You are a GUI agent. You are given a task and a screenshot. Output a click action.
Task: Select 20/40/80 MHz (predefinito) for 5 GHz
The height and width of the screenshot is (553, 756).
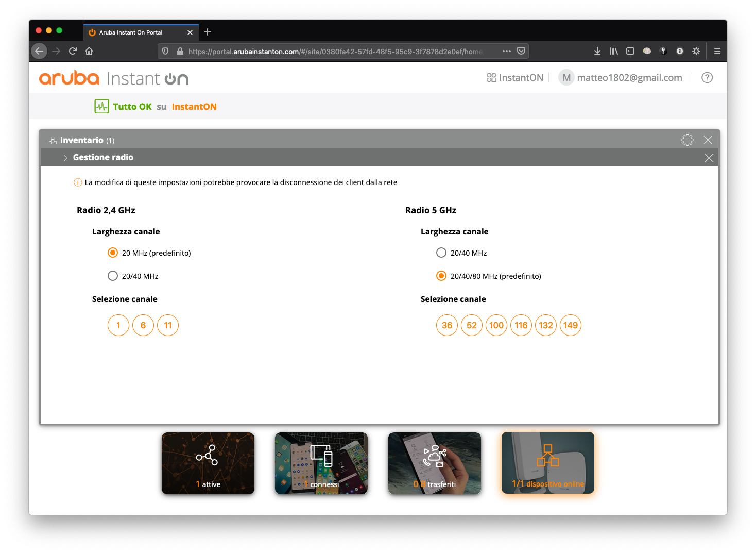441,276
